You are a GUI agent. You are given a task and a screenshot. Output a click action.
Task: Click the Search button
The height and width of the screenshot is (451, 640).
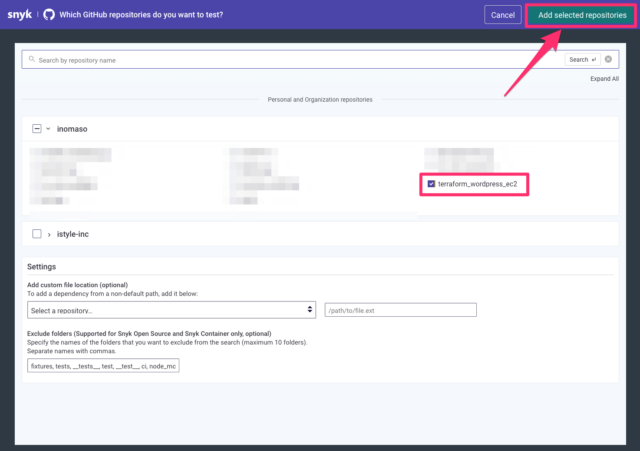tap(582, 60)
